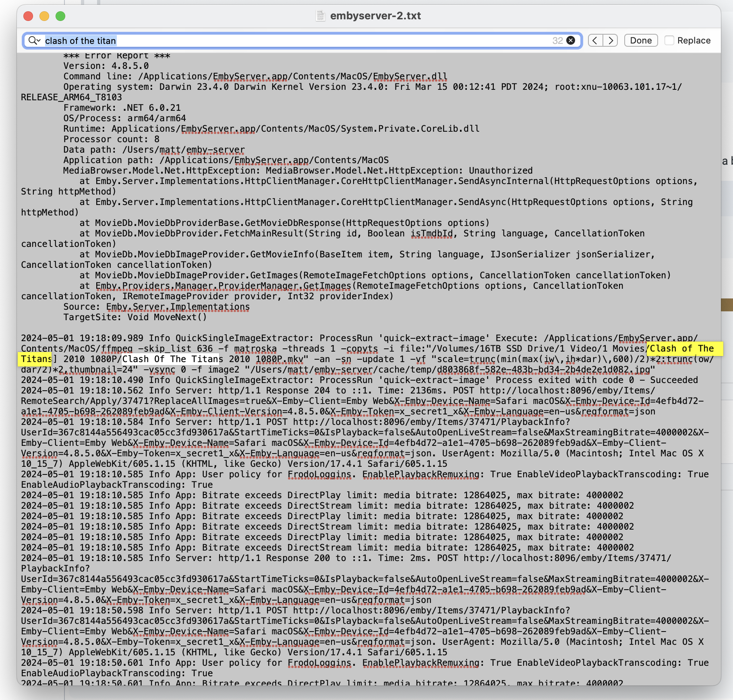
Task: Click 'TargetSite: Void MoveNext()' line
Action: pyautogui.click(x=135, y=317)
